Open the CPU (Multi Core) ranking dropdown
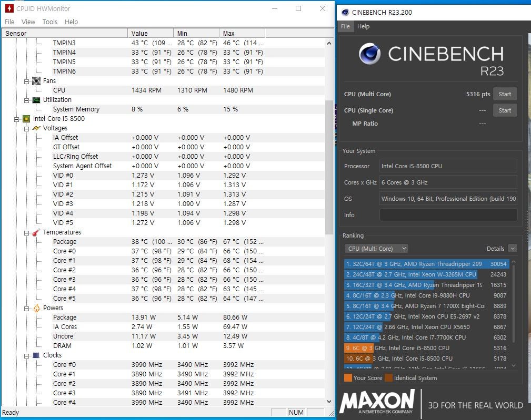Screen dimensions: 531x420 pyautogui.click(x=376, y=249)
